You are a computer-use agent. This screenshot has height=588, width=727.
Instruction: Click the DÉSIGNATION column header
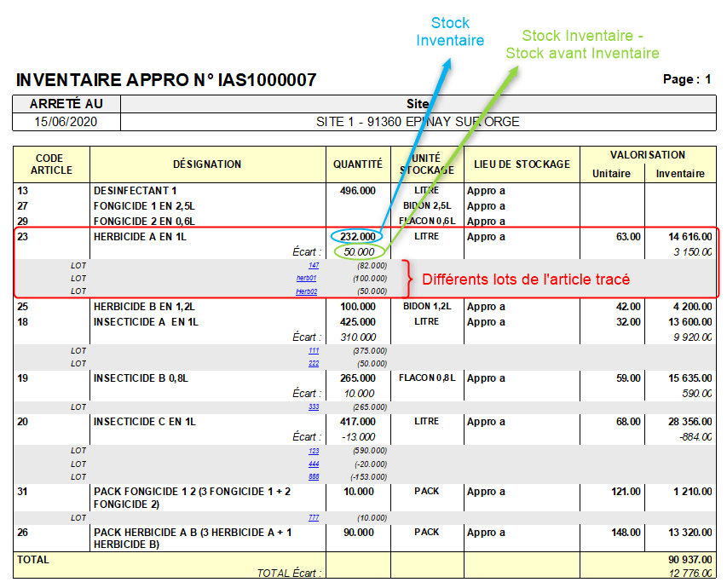point(207,164)
